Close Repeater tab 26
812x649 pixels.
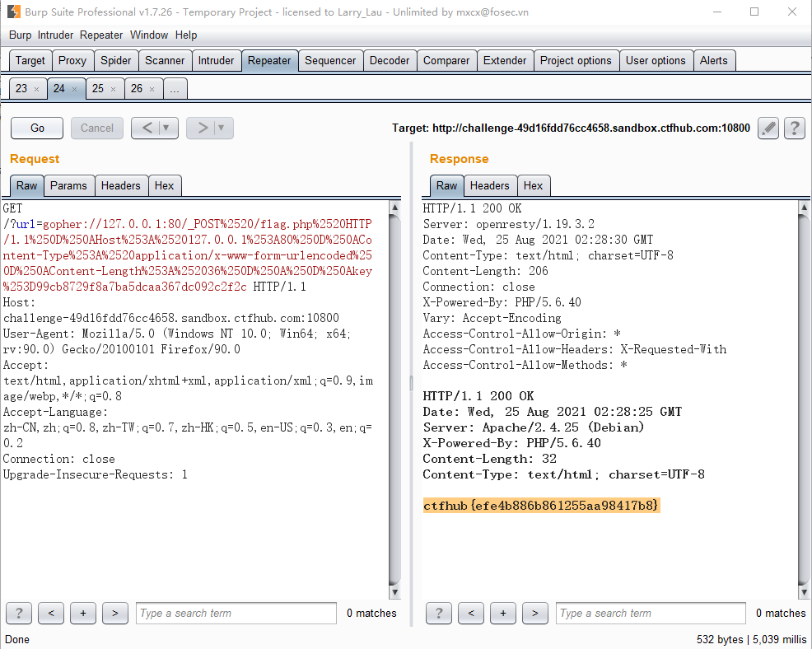(x=152, y=89)
